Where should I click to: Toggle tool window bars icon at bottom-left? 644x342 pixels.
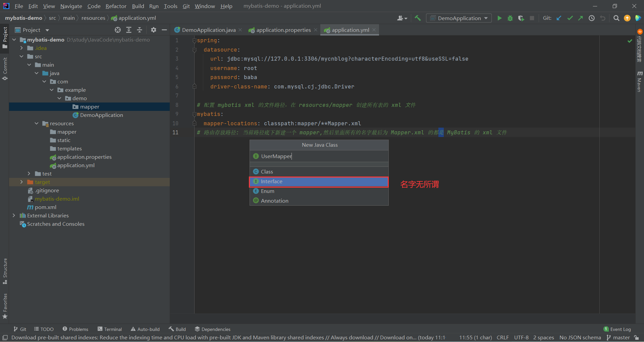5,338
